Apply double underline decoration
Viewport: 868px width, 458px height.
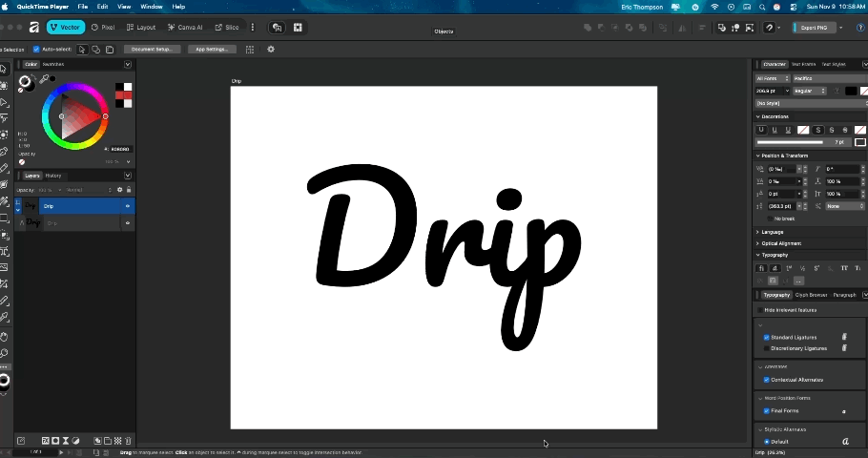788,130
